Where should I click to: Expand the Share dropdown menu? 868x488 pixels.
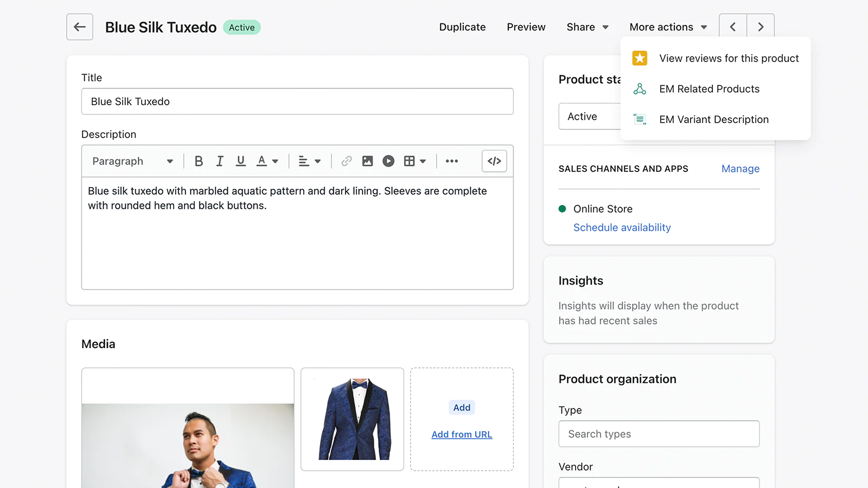click(588, 27)
